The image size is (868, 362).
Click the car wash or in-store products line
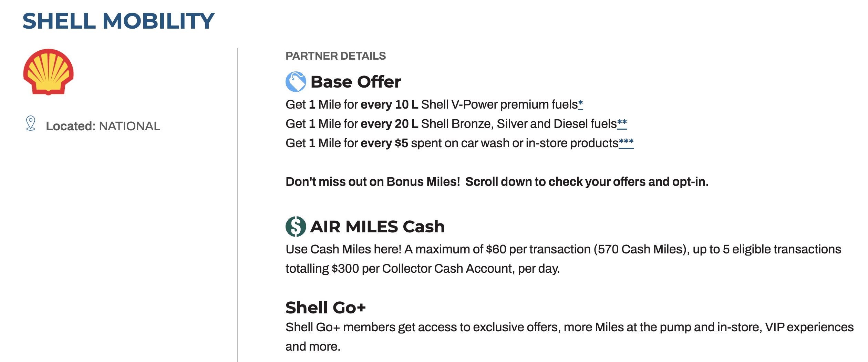point(451,143)
